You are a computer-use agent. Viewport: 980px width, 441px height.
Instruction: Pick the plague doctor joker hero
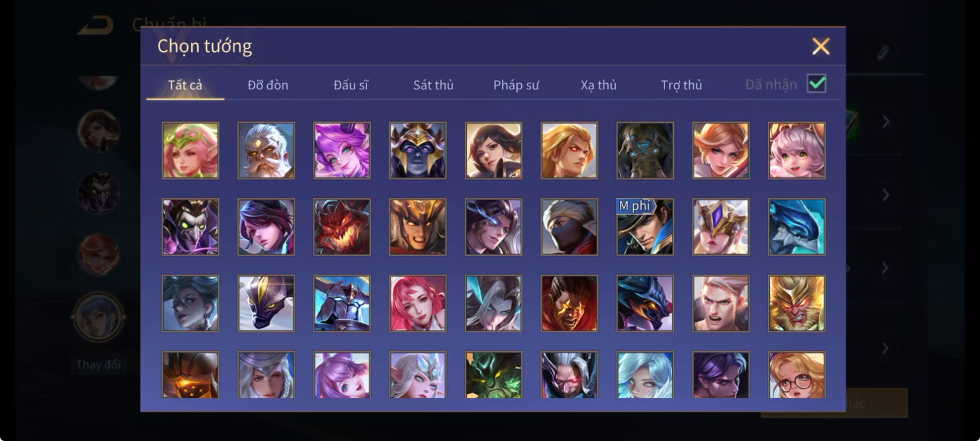pos(190,226)
